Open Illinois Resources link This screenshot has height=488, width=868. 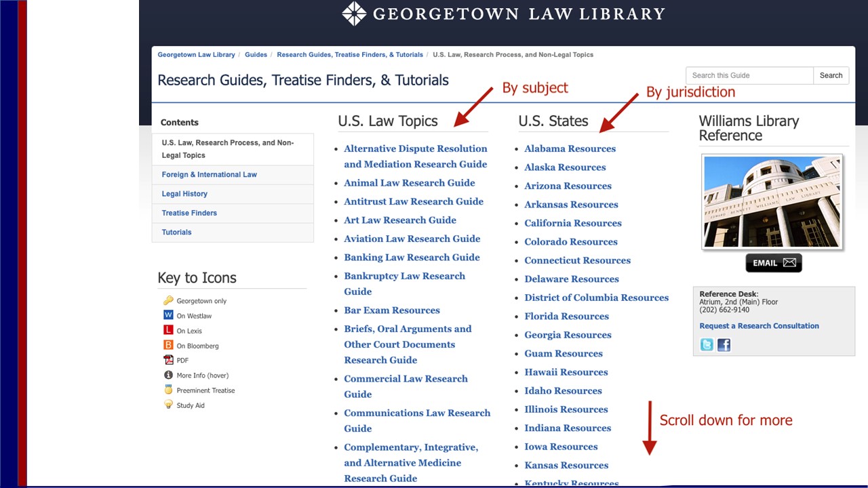click(566, 409)
